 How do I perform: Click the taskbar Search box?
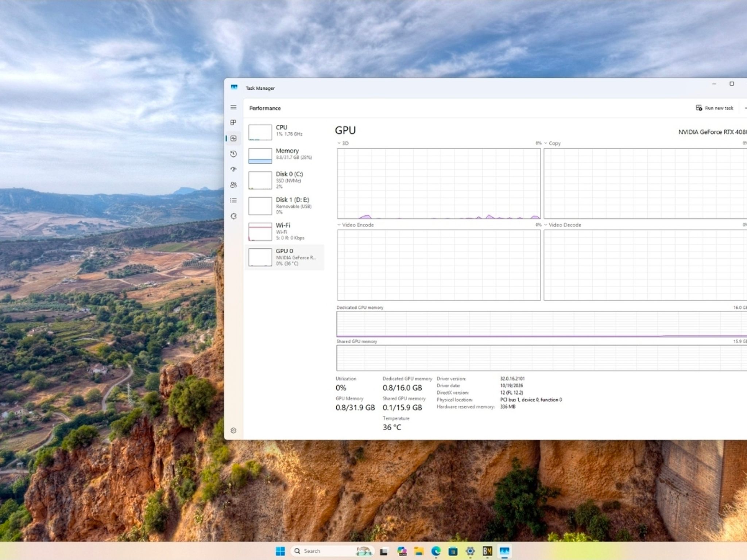coord(333,551)
